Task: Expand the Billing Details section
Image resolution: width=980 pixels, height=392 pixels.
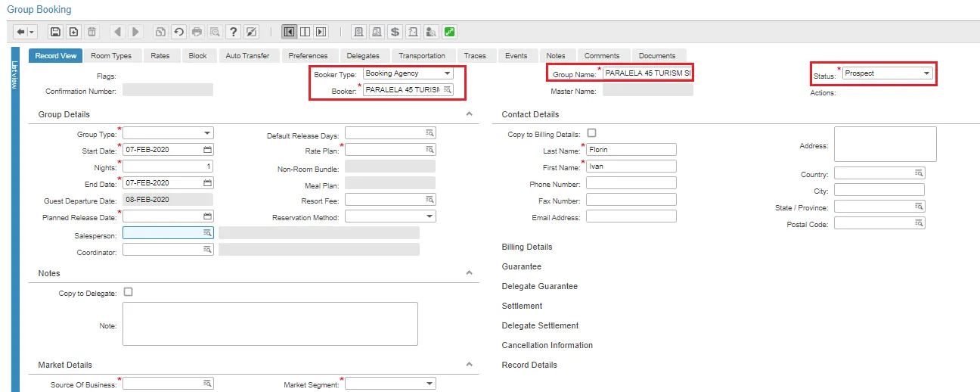Action: [x=527, y=247]
